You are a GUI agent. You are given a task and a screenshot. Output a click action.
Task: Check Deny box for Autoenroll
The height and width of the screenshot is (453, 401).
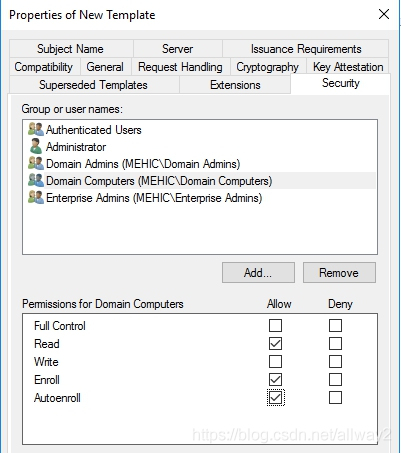[335, 397]
